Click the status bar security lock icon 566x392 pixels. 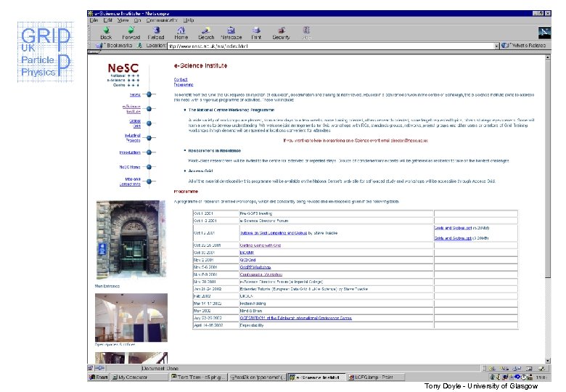click(90, 368)
